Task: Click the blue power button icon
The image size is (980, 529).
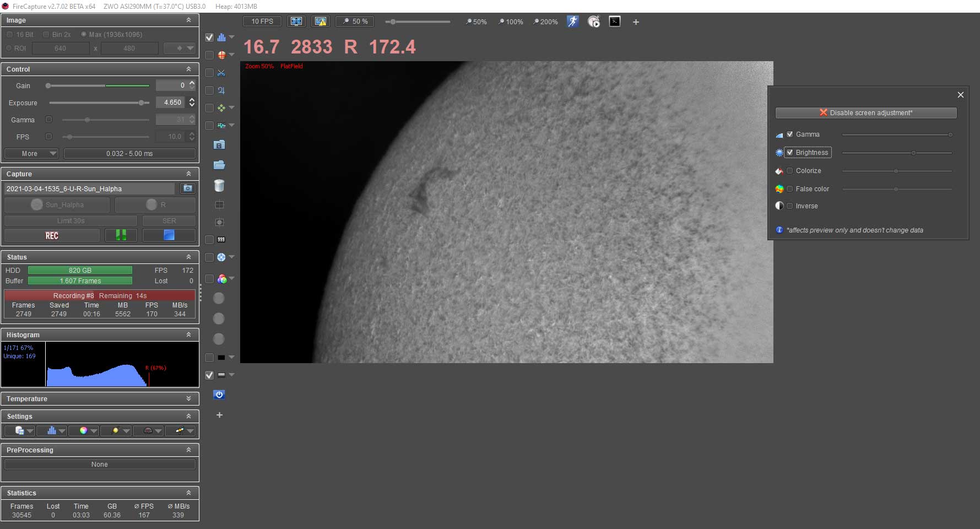Action: [219, 395]
